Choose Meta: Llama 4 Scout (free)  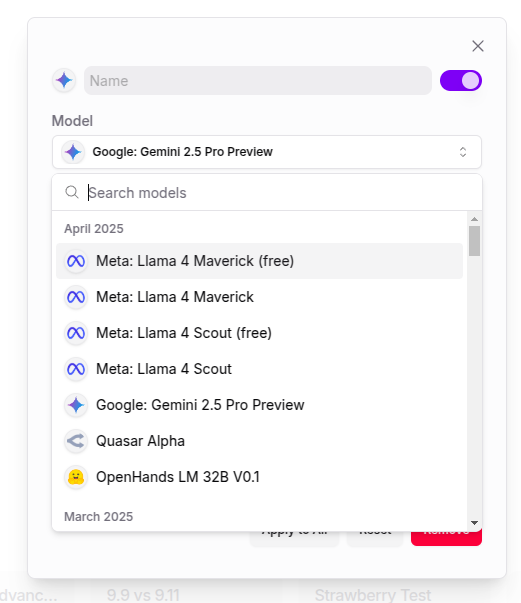(260, 333)
